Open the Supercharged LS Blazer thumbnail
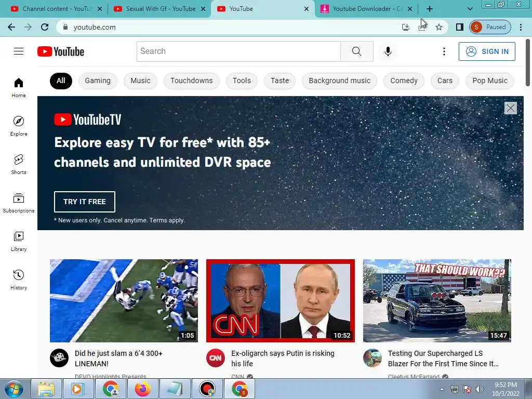 pyautogui.click(x=437, y=301)
